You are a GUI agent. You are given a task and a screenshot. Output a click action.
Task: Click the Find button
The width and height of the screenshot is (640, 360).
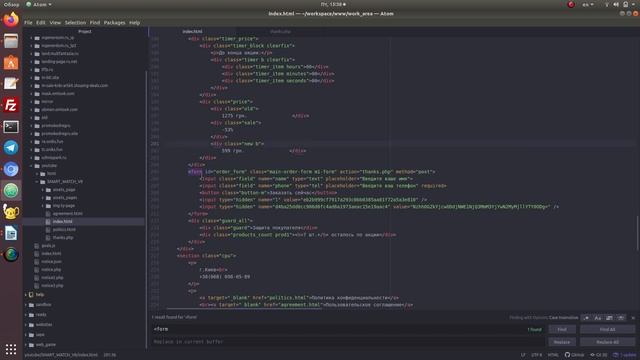coord(562,329)
